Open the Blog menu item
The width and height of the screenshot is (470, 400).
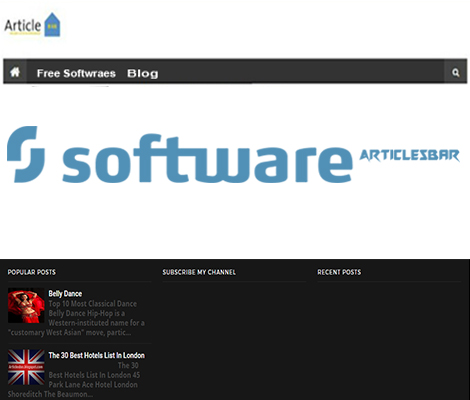pyautogui.click(x=142, y=73)
